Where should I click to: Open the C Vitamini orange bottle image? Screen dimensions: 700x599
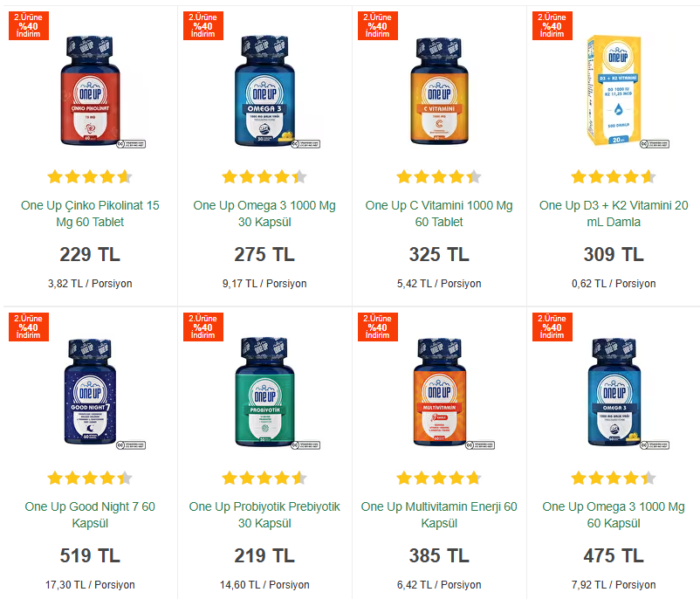click(439, 91)
